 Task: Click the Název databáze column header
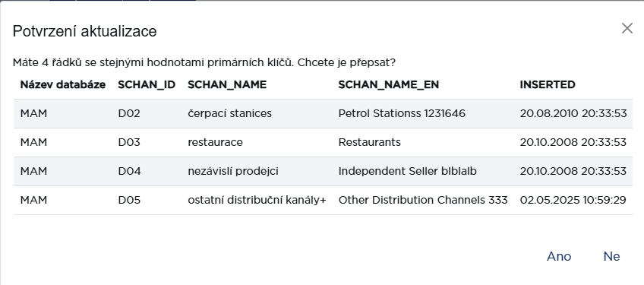coord(63,84)
